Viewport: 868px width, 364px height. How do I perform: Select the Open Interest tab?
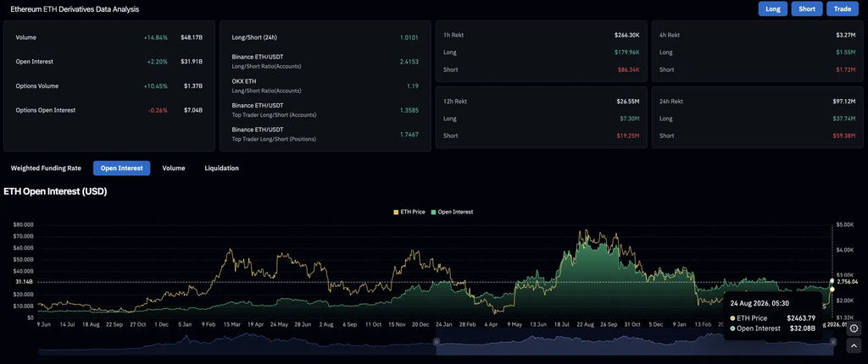click(122, 168)
